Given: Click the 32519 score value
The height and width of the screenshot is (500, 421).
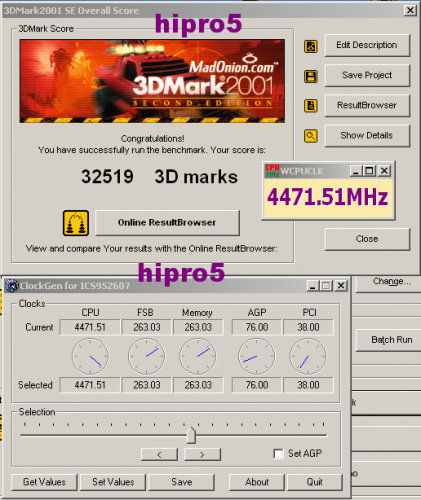Looking at the screenshot, I should (107, 177).
